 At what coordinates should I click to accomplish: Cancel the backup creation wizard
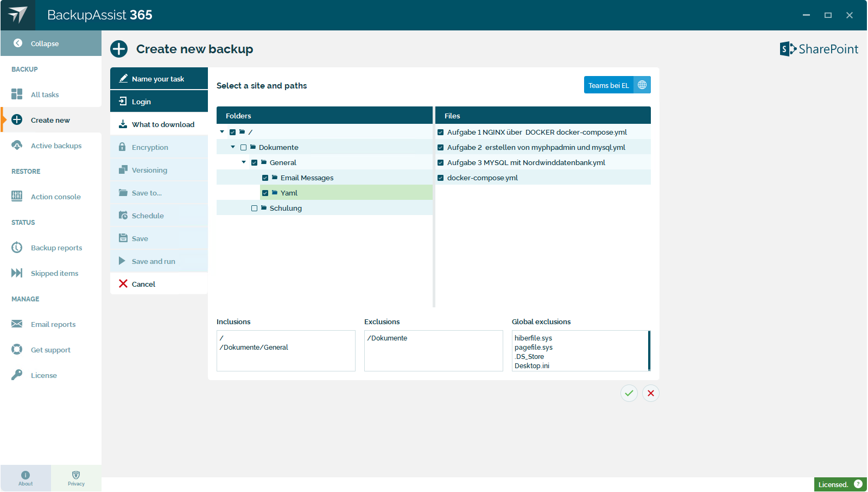(x=159, y=284)
